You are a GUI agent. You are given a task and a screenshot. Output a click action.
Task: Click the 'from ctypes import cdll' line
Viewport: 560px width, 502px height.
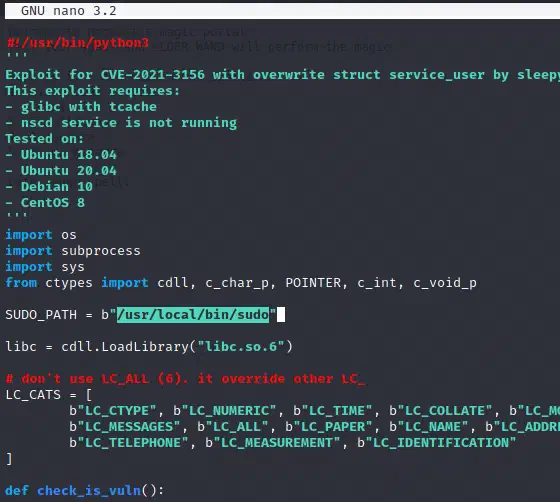(x=241, y=283)
